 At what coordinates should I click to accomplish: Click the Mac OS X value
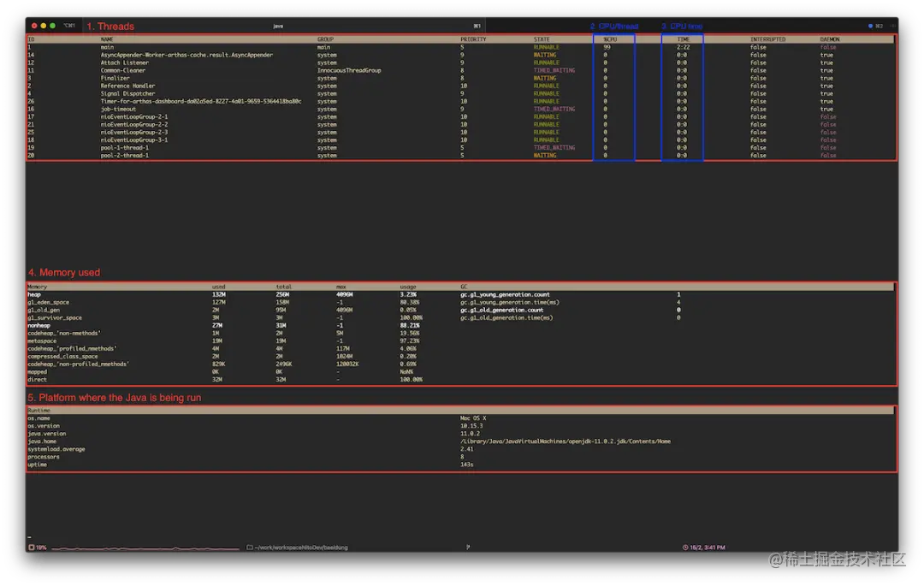473,418
